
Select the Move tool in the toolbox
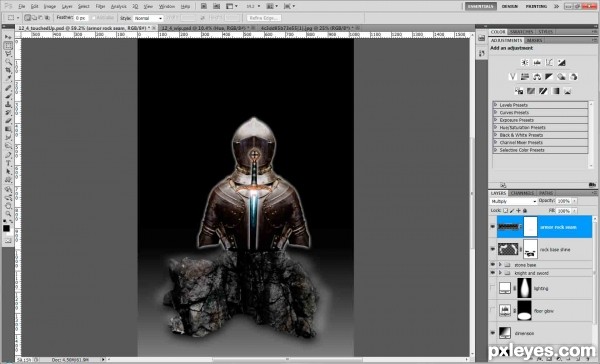click(8, 37)
